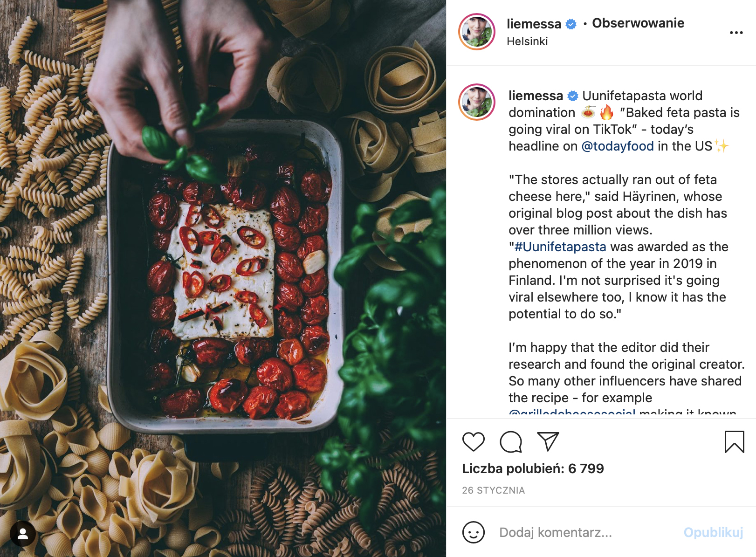Share the post via paper plane icon
Viewport: 756px width, 557px height.
pos(548,441)
